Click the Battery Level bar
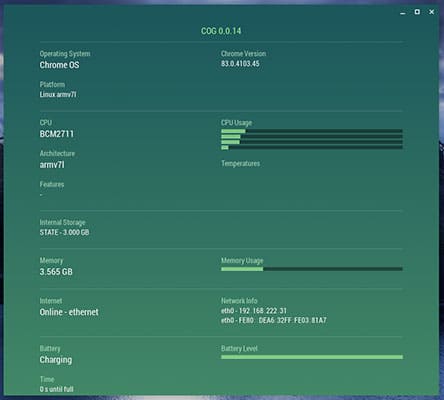The image size is (444, 400). 312,357
